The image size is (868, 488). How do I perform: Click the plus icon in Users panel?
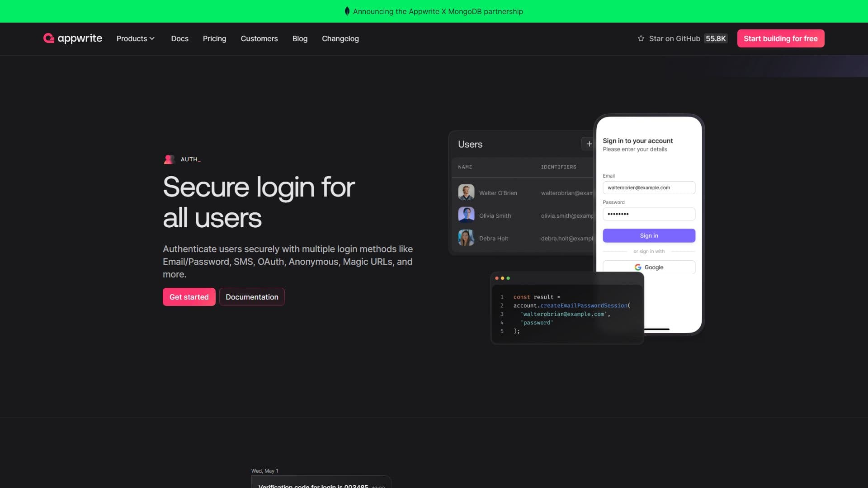coord(589,144)
